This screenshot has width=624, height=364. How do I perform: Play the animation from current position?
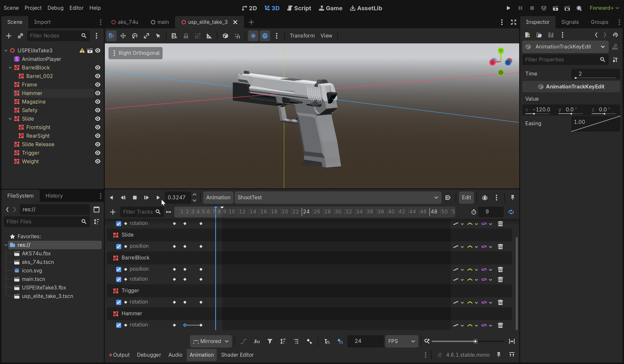158,197
